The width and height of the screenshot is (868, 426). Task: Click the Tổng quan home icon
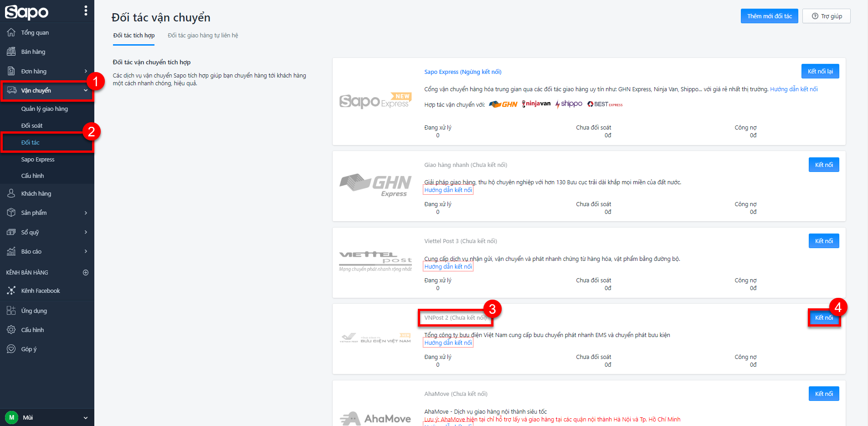pyautogui.click(x=11, y=32)
